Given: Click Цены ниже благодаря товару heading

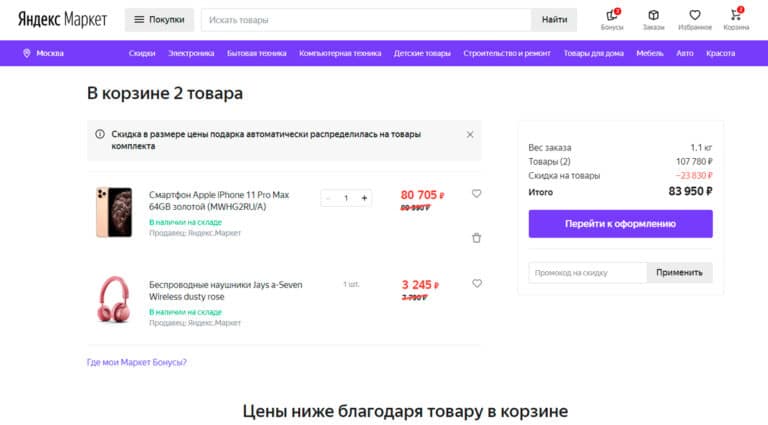Looking at the screenshot, I should click(x=405, y=411).
